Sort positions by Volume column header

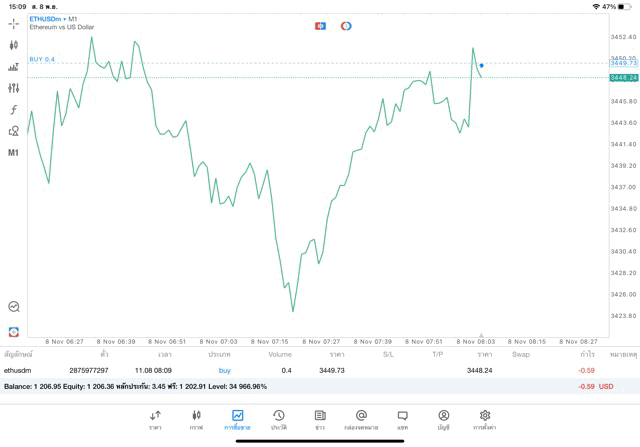tap(280, 354)
